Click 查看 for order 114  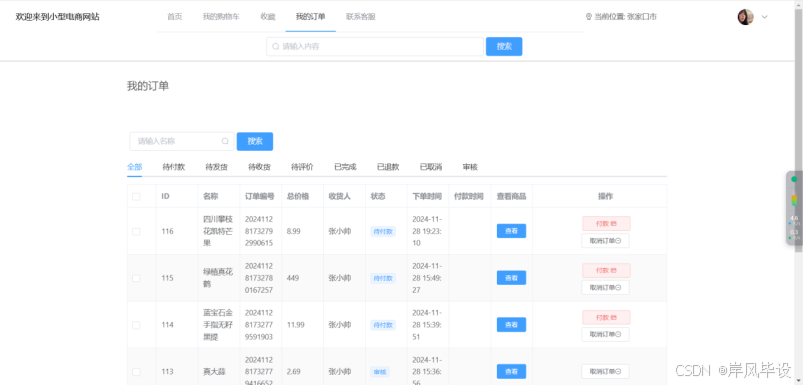pyautogui.click(x=511, y=325)
